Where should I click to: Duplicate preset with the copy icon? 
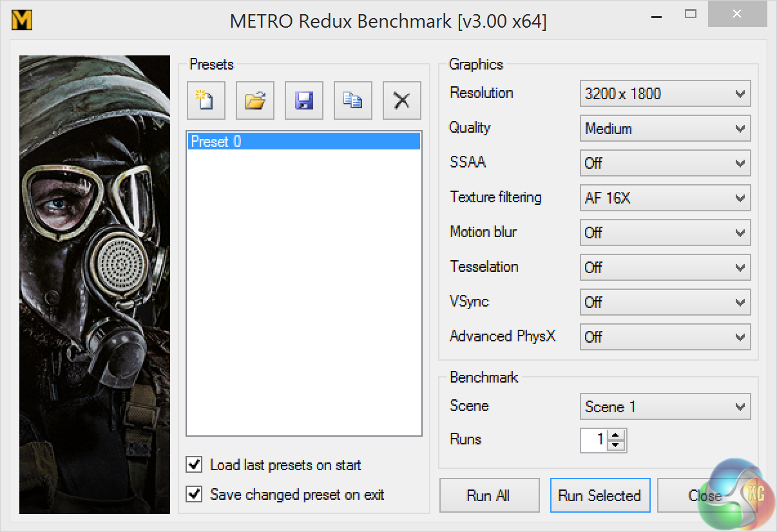pyautogui.click(x=353, y=100)
